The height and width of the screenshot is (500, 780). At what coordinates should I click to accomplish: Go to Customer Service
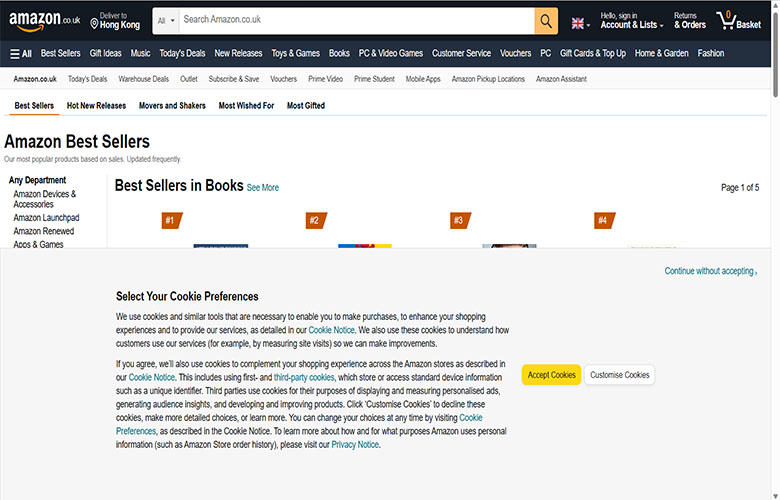tap(461, 53)
